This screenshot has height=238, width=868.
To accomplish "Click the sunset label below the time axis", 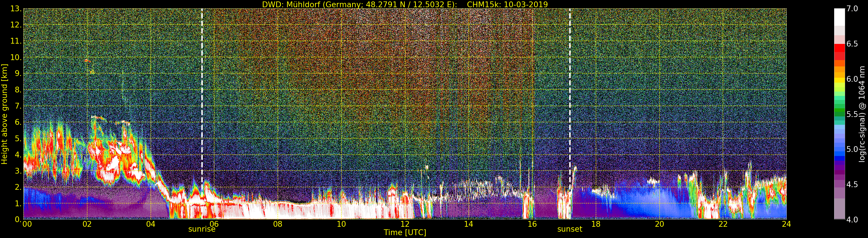I will [570, 229].
